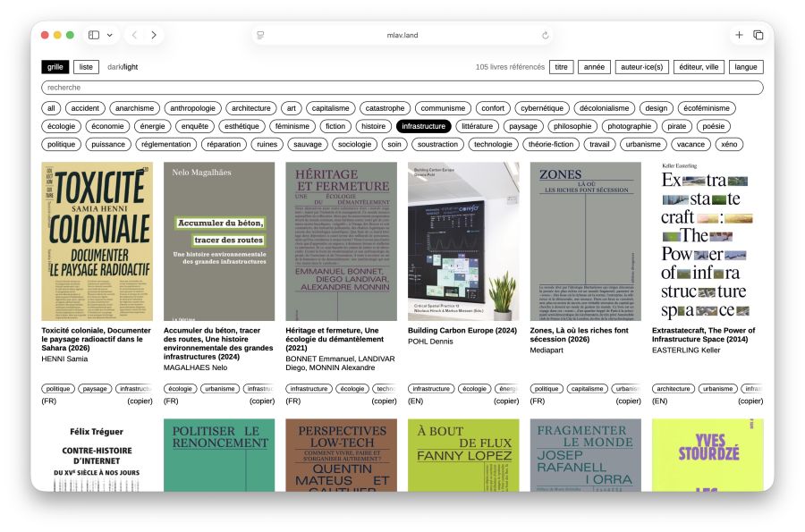Screen dimensions: 805x532
Task: Copy reference for Toxicité coloniale
Action: point(140,401)
